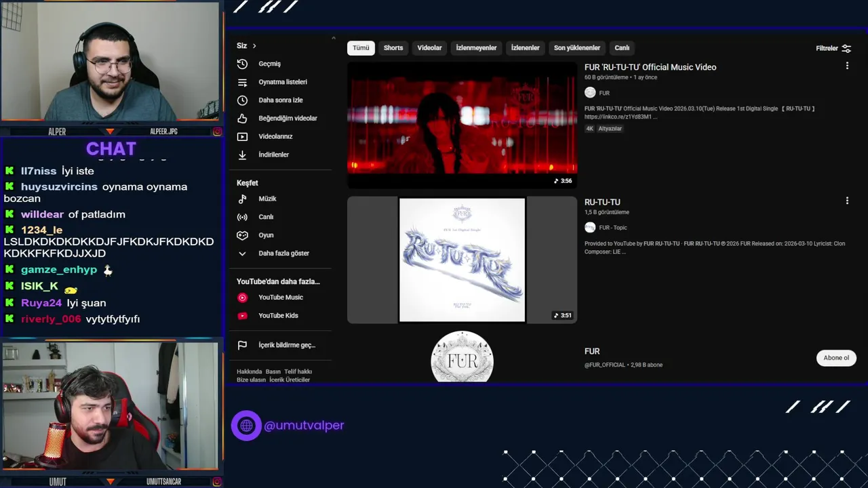Image resolution: width=868 pixels, height=488 pixels.
Task: Open the Hakkında footer link
Action: (249, 371)
